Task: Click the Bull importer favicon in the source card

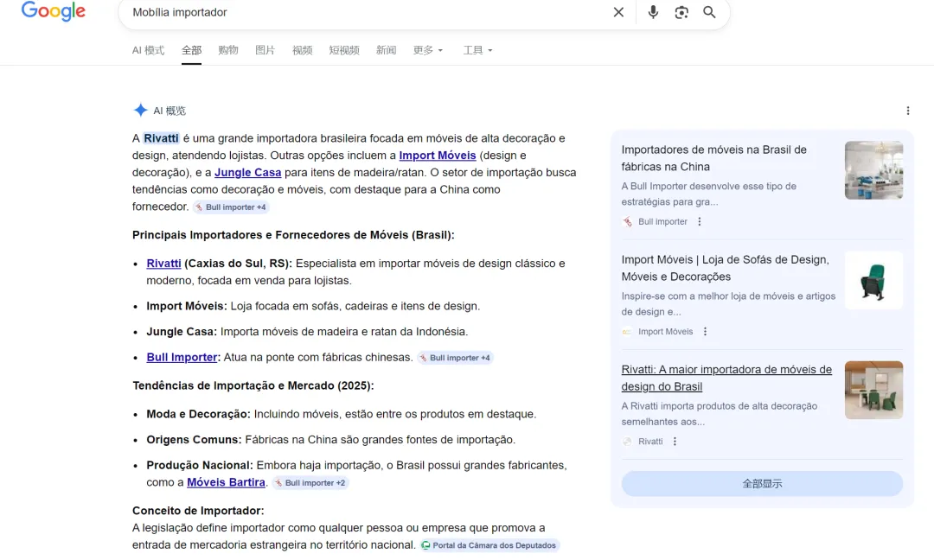Action: [x=627, y=221]
